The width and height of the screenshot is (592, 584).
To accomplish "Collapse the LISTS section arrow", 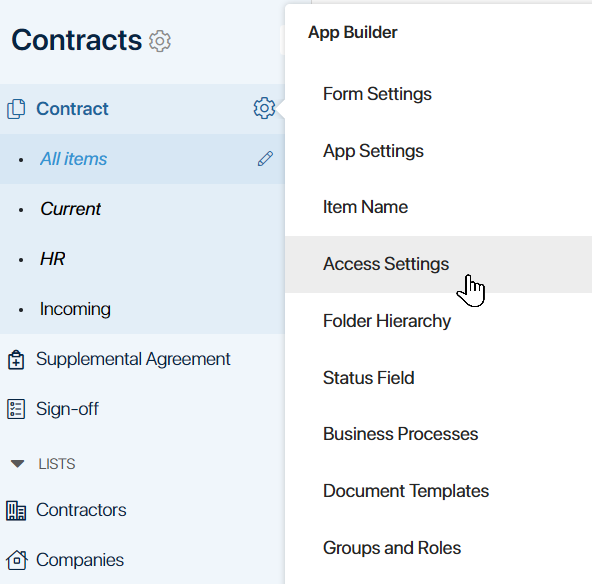I will pyautogui.click(x=17, y=464).
